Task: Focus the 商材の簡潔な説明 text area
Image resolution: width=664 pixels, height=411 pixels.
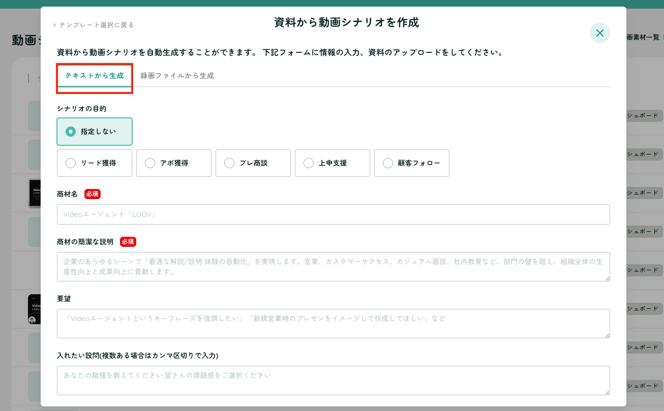Action: point(333,266)
